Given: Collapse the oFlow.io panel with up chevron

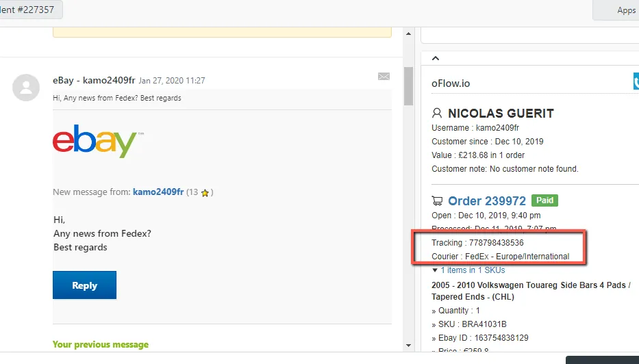Looking at the screenshot, I should (435, 58).
